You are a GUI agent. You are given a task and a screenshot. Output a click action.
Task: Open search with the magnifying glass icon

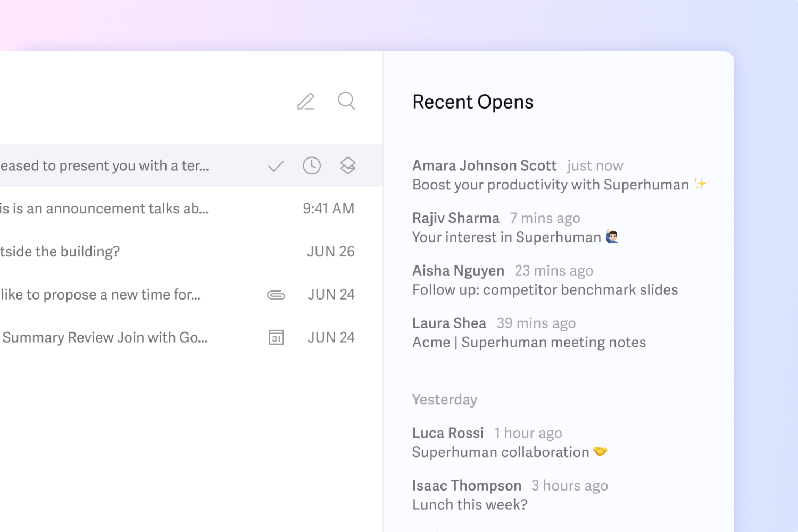[346, 101]
